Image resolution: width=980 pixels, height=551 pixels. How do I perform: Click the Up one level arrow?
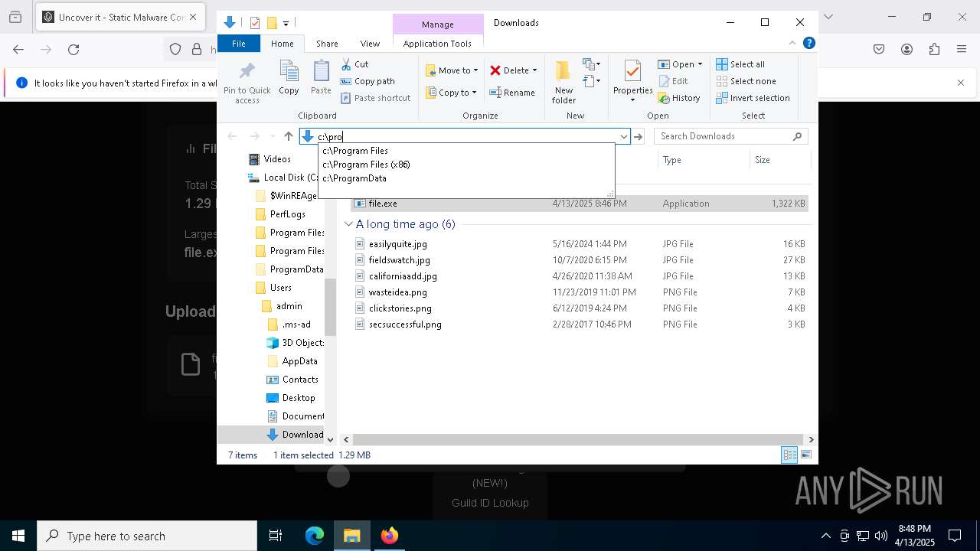tap(289, 136)
